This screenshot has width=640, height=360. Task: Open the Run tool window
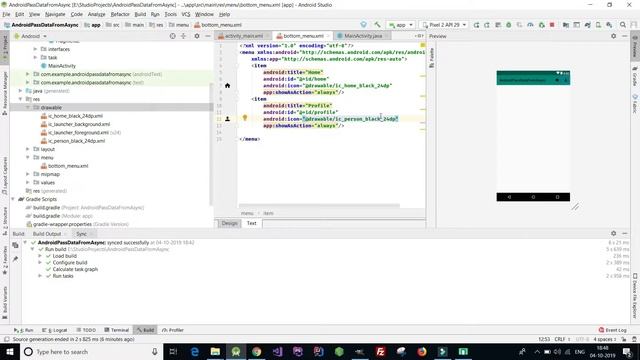(x=24, y=330)
